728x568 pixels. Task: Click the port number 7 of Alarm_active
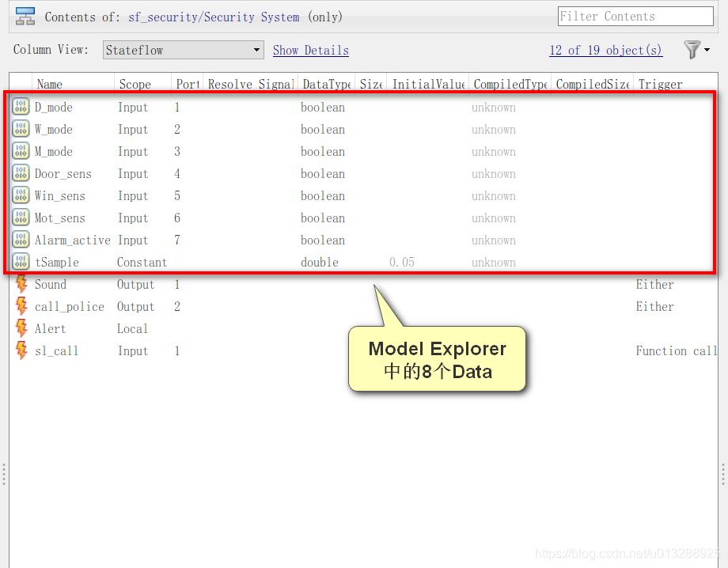pos(177,240)
